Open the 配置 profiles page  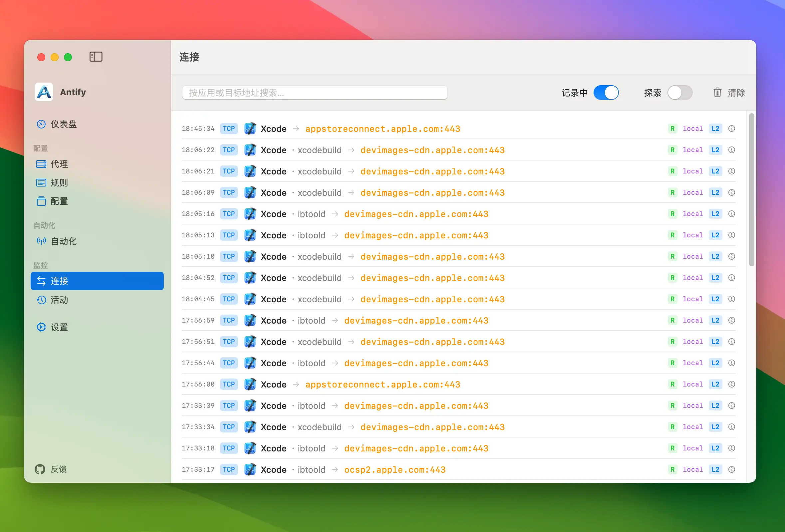point(97,201)
